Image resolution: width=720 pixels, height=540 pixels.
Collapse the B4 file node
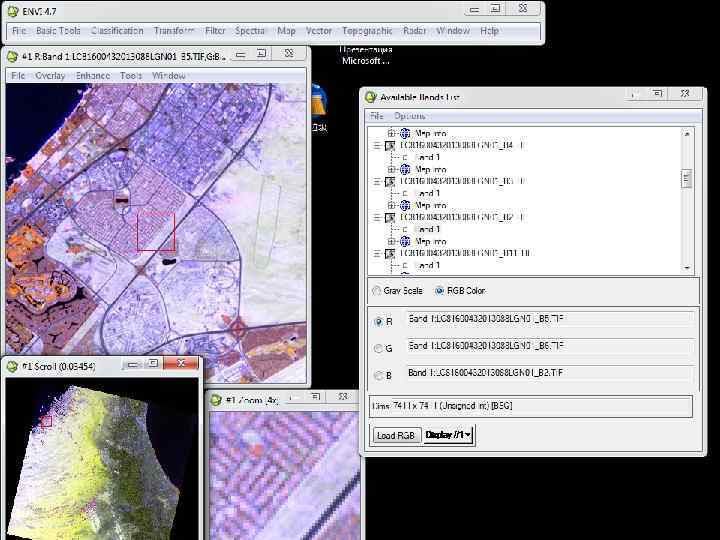(x=377, y=146)
